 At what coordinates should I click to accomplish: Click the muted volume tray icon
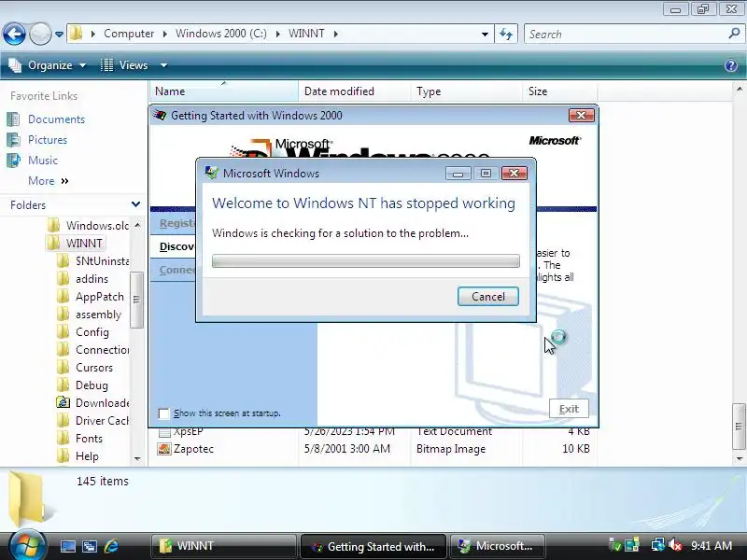(x=674, y=545)
